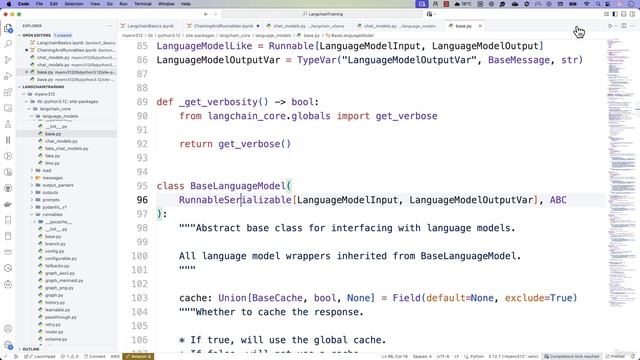640x360 pixels.
Task: Open the View menu
Action: point(95,4)
